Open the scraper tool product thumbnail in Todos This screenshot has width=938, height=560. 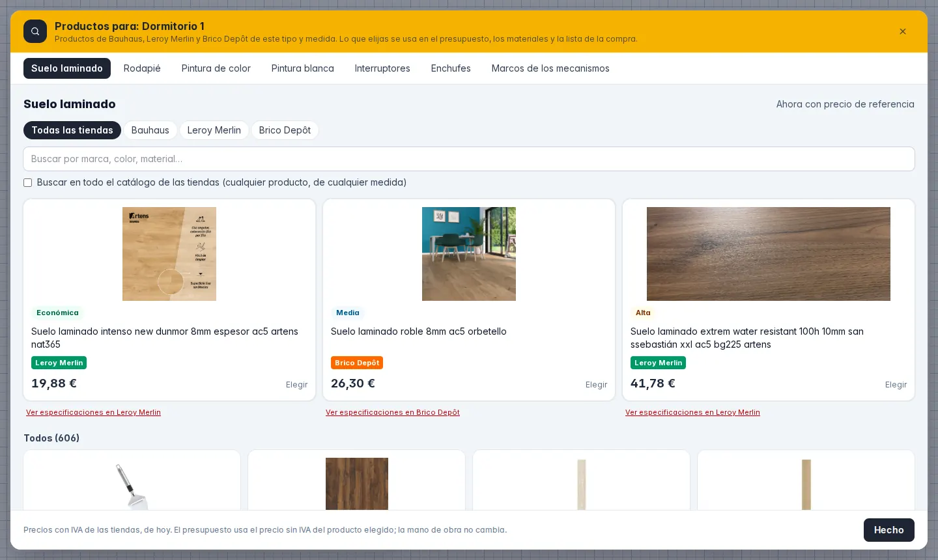[x=132, y=485]
